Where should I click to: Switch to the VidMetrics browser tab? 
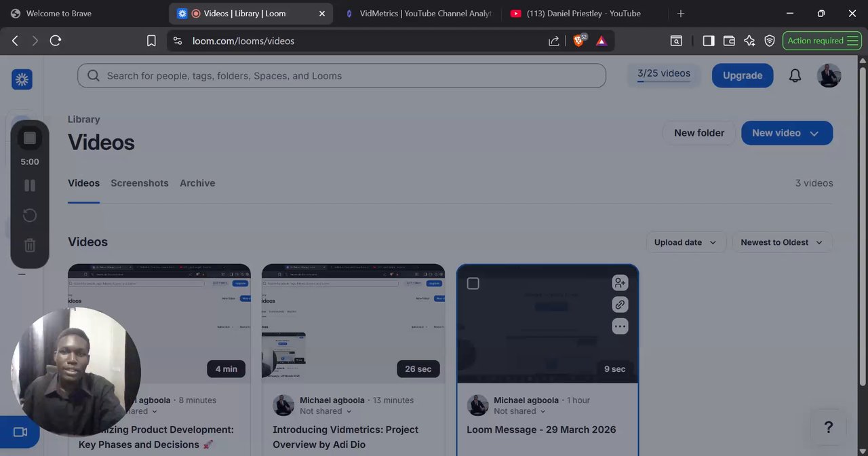(x=418, y=14)
